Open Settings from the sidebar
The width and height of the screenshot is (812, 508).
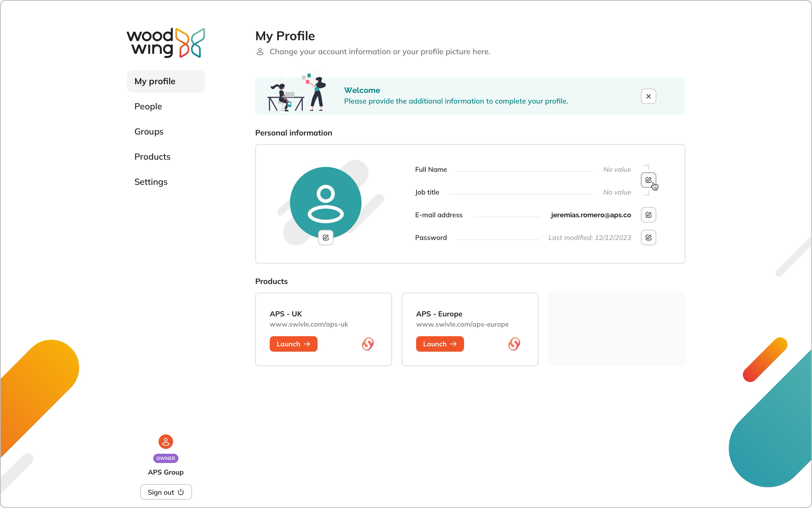coord(151,182)
